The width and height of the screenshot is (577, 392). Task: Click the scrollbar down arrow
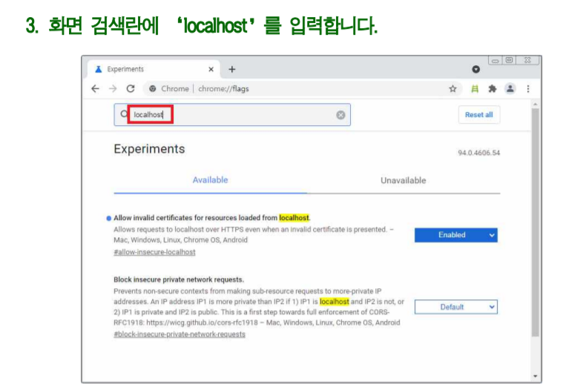pyautogui.click(x=535, y=376)
